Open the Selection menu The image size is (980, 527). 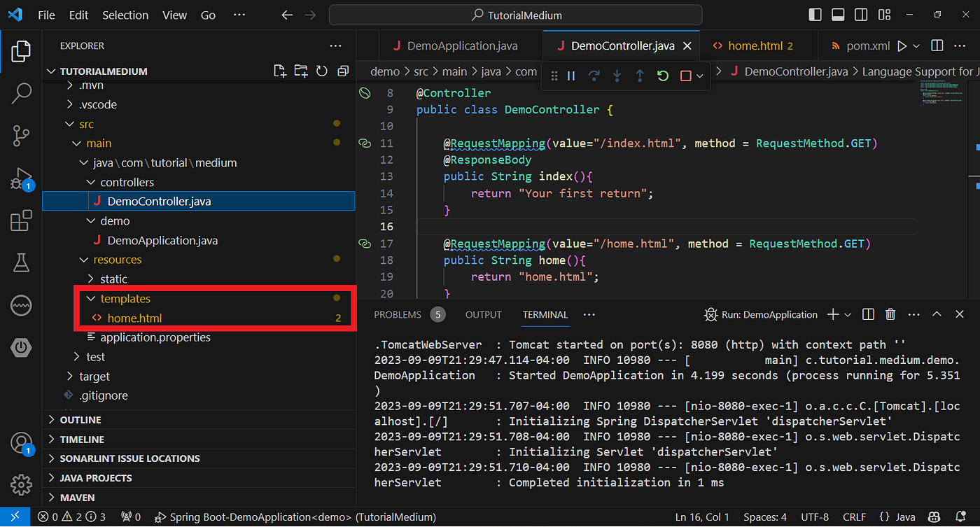tap(125, 15)
